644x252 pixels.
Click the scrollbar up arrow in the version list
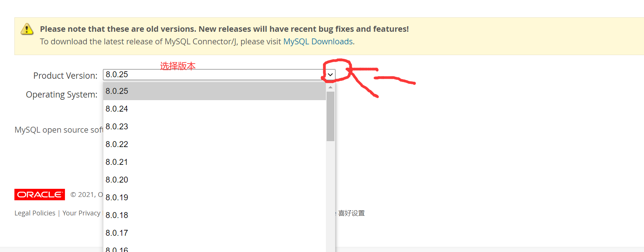coord(330,87)
